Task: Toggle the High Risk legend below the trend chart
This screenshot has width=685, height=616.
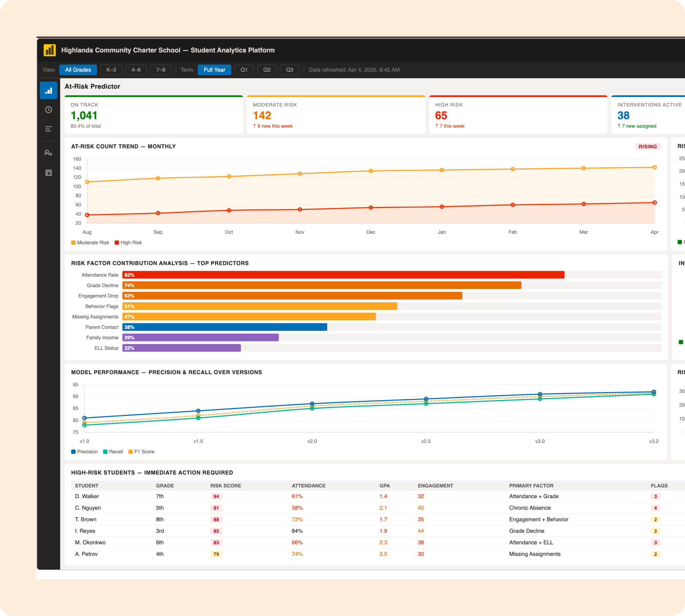Action: click(x=128, y=242)
